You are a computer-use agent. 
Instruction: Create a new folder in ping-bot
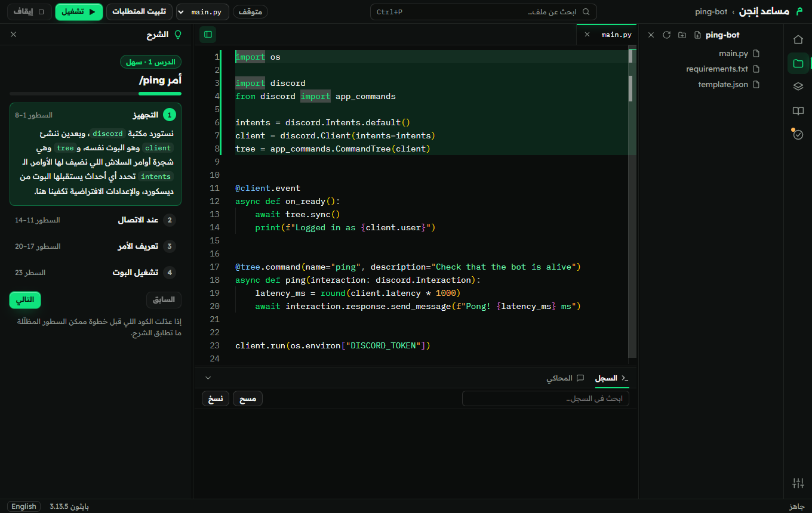pos(682,35)
